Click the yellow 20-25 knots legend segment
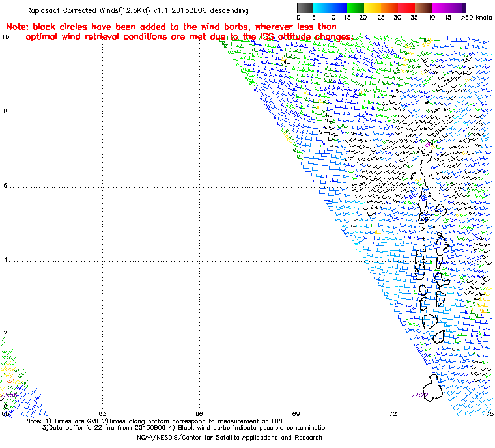 point(373,8)
